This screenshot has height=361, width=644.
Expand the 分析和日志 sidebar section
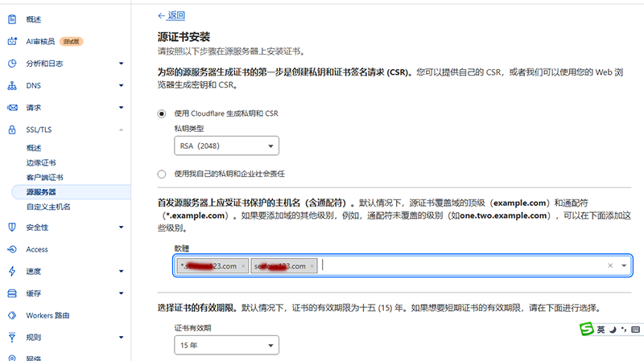[121, 64]
